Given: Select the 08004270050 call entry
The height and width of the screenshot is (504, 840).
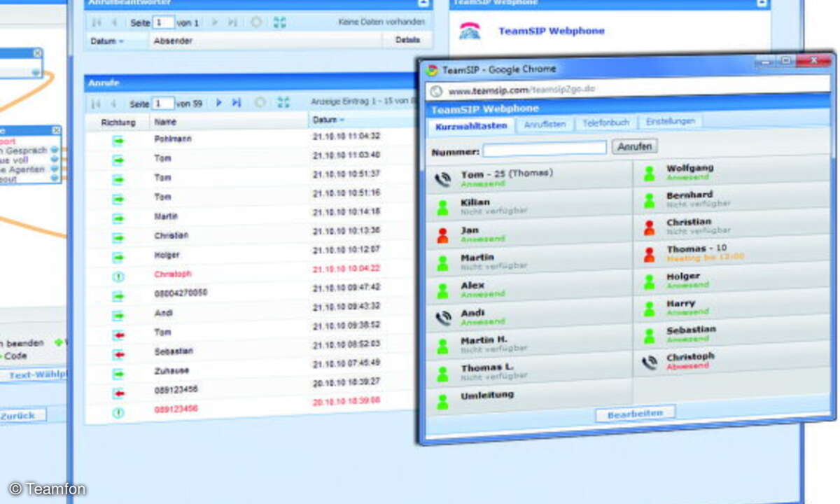Looking at the screenshot, I should click(x=181, y=293).
